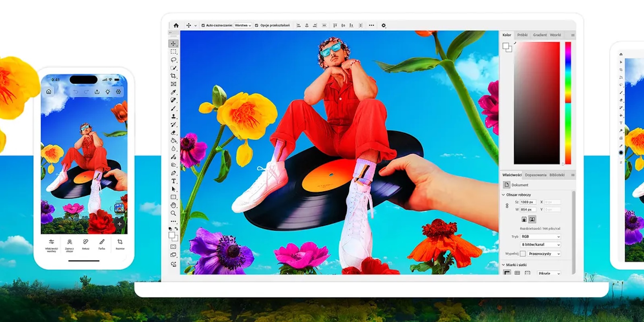Toggle the Auto-zaznaczanie checkbox
The image size is (644, 322).
point(203,25)
